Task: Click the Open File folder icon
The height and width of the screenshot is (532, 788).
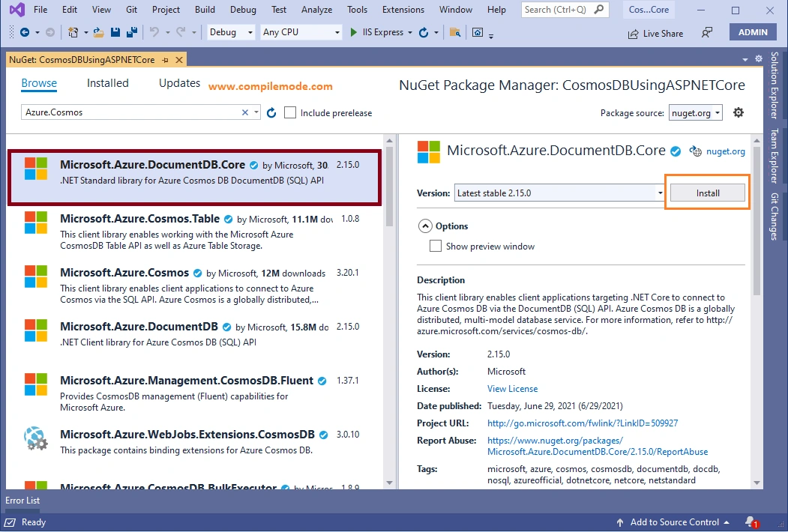Action: point(98,32)
